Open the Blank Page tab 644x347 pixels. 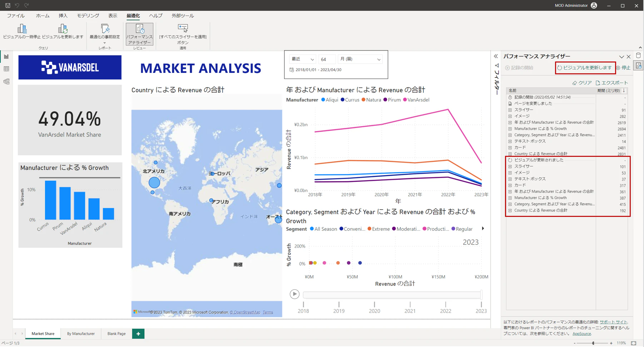117,334
